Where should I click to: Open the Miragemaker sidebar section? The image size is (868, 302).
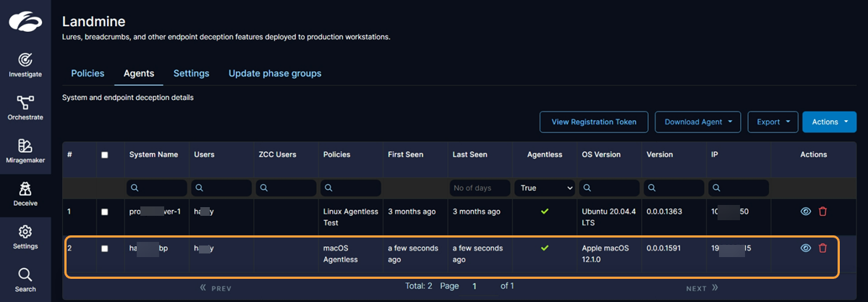pyautogui.click(x=25, y=150)
